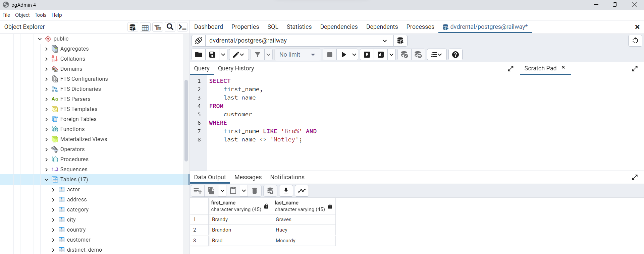Select result row 2 number cell
This screenshot has height=254, width=644.
(199, 230)
